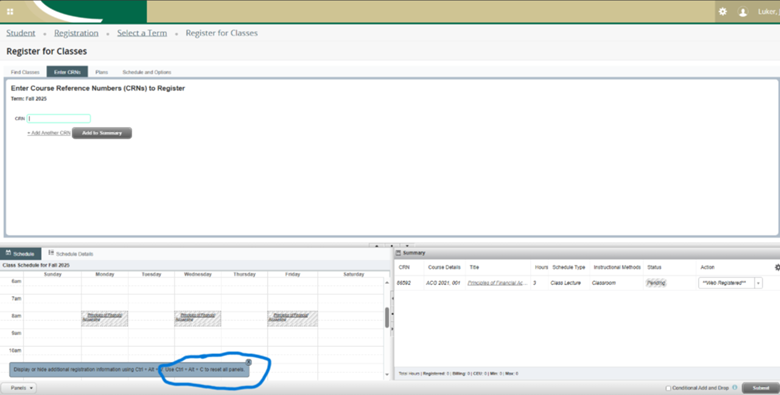This screenshot has width=780, height=395.
Task: Open the Select a Term breadcrumb link
Action: [x=142, y=33]
